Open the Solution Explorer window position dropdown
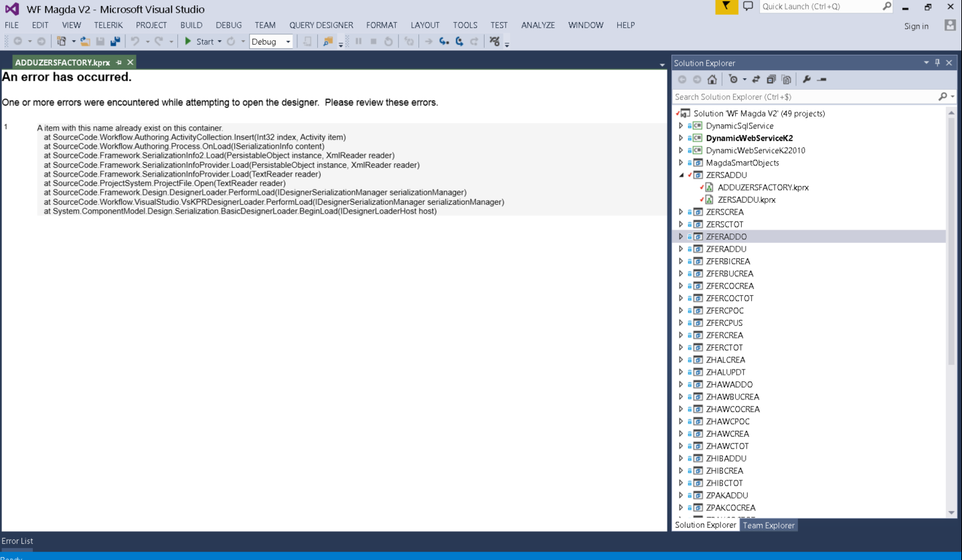962x560 pixels. [927, 63]
